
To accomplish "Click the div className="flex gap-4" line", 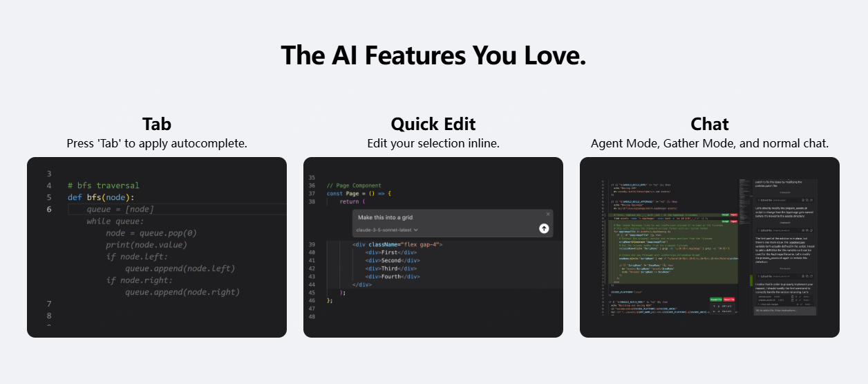I will pyautogui.click(x=397, y=245).
